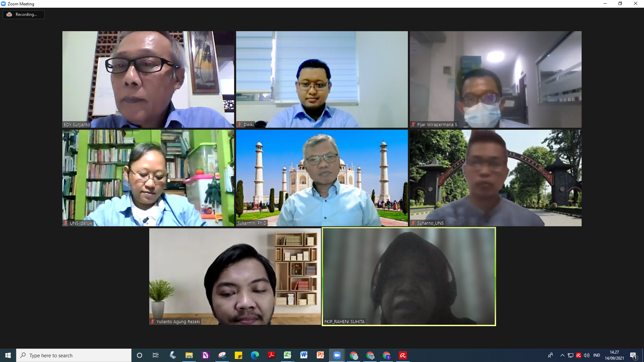Open Snipping Tool from taskbar

(222, 355)
